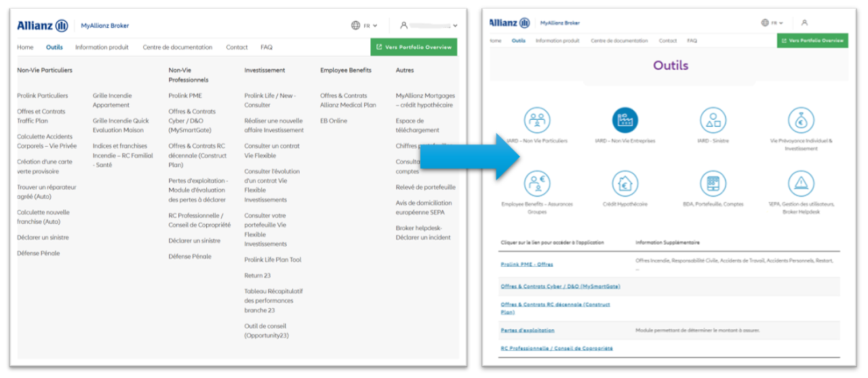This screenshot has width=868, height=378.
Task: Open FAQ in the left window navigation
Action: [267, 47]
